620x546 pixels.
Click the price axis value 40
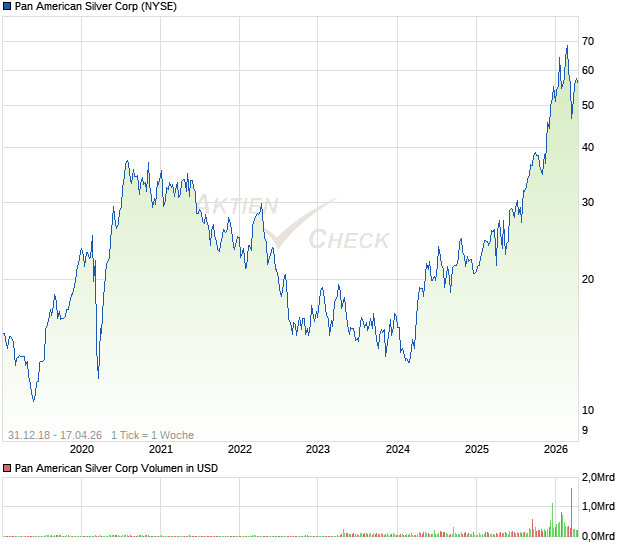(588, 148)
